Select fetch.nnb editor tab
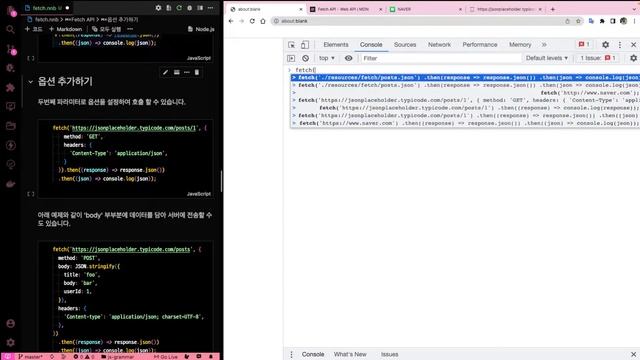 [46, 8]
